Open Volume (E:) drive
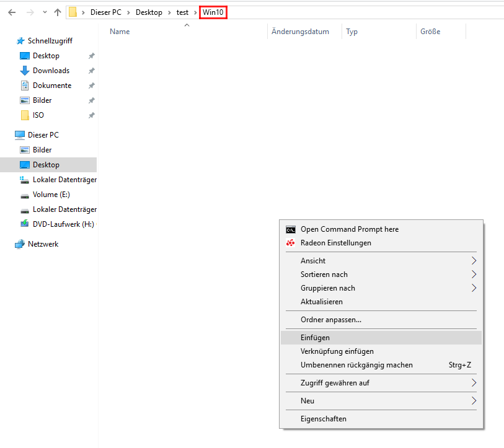The image size is (504, 448). [x=51, y=195]
